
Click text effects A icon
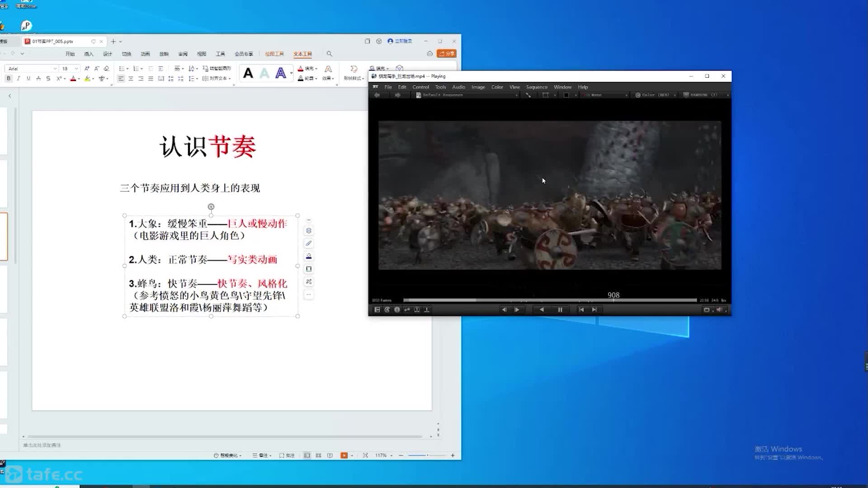[x=328, y=69]
